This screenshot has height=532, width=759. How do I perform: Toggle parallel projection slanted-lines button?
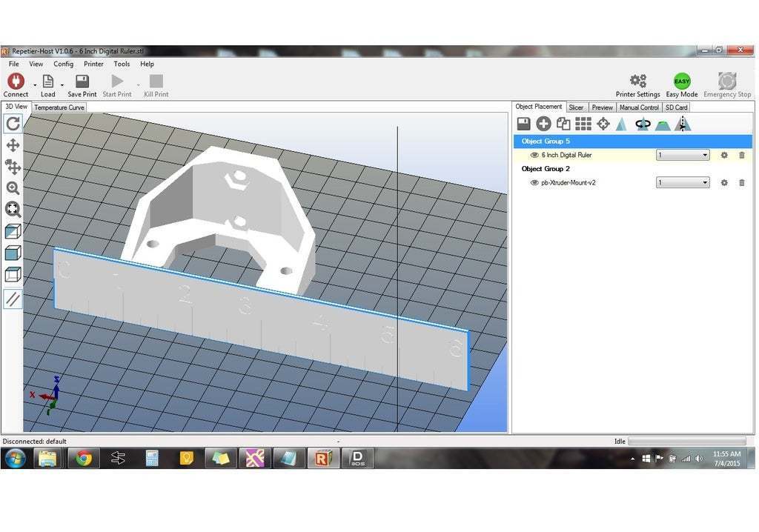tap(13, 299)
